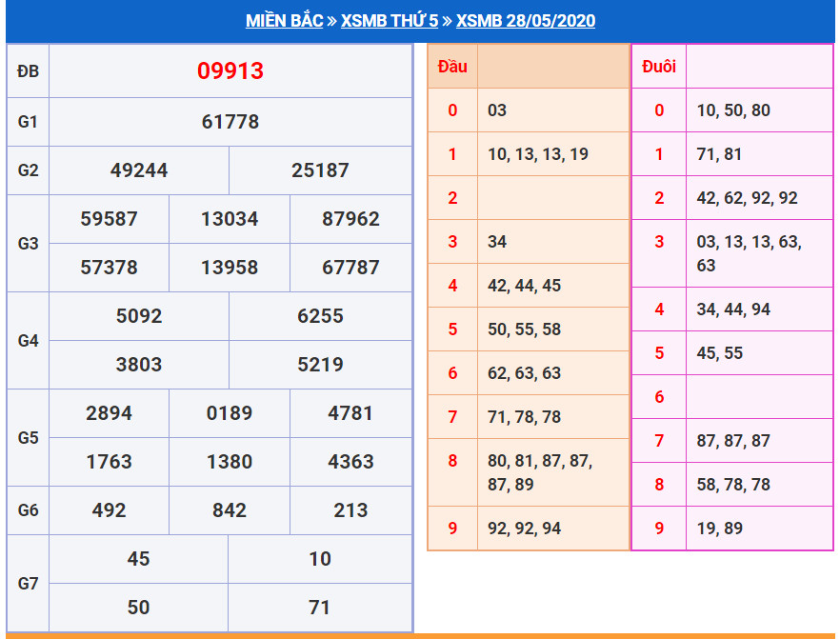Click the G7 row label

tap(28, 583)
